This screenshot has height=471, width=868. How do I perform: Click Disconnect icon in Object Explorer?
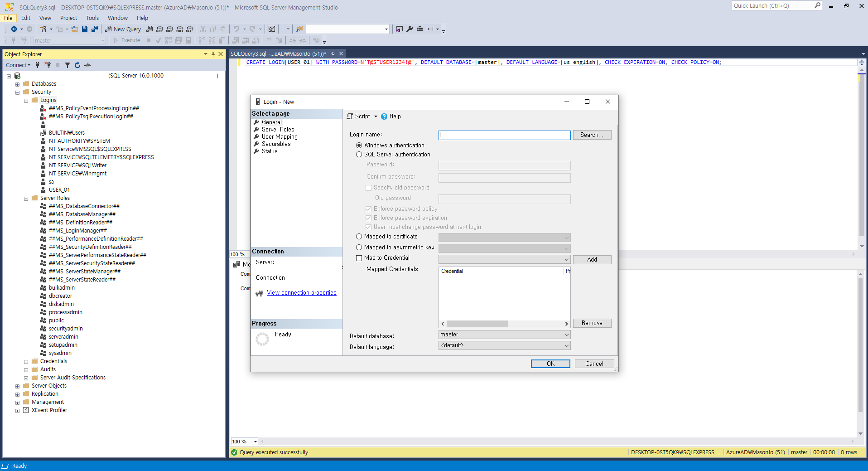click(48, 65)
